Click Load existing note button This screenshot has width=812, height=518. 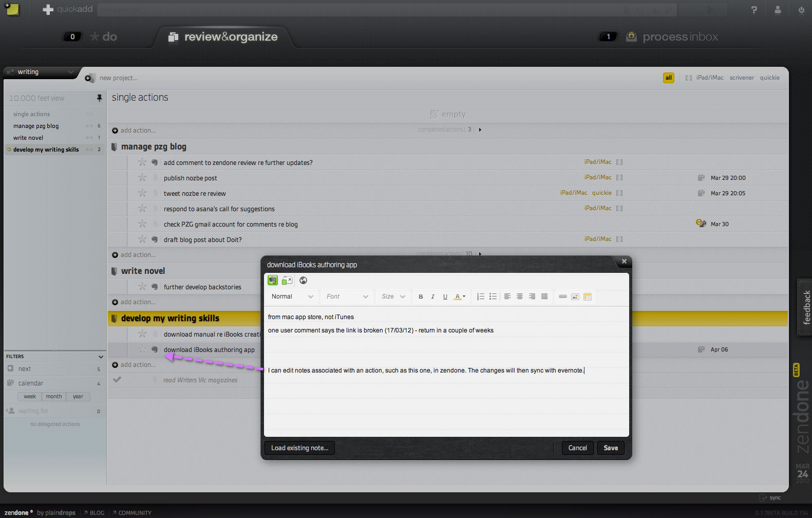click(299, 448)
